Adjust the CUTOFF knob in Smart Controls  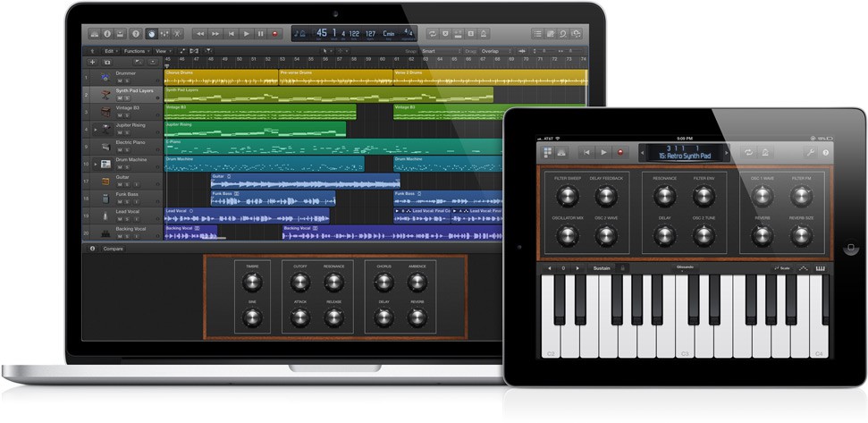(x=300, y=283)
